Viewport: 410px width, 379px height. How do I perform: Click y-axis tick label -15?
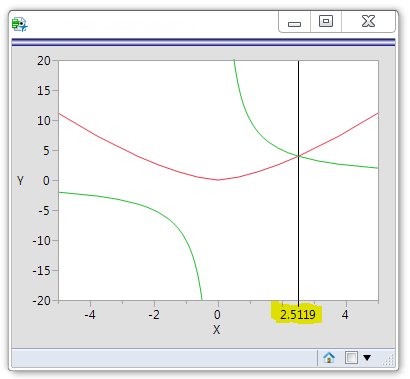tap(42, 271)
